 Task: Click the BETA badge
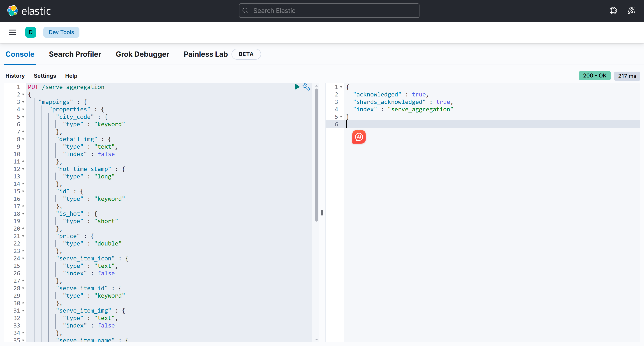pyautogui.click(x=246, y=54)
